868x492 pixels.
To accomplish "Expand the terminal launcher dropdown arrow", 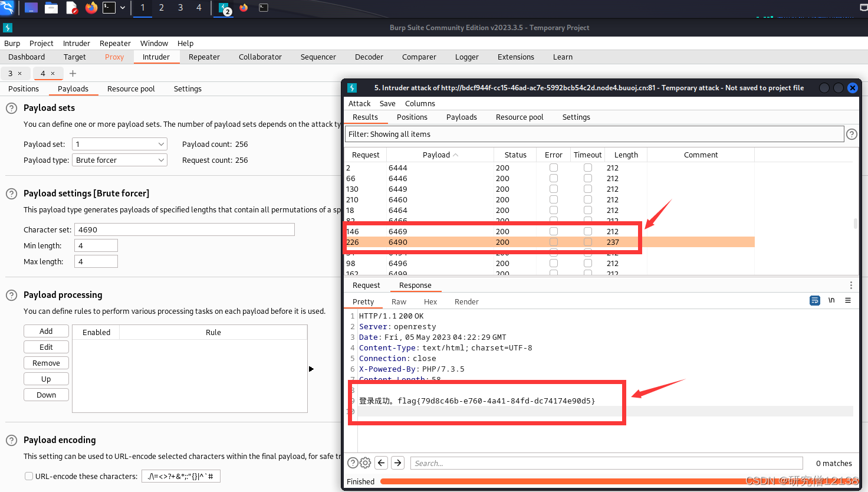I will tap(123, 8).
